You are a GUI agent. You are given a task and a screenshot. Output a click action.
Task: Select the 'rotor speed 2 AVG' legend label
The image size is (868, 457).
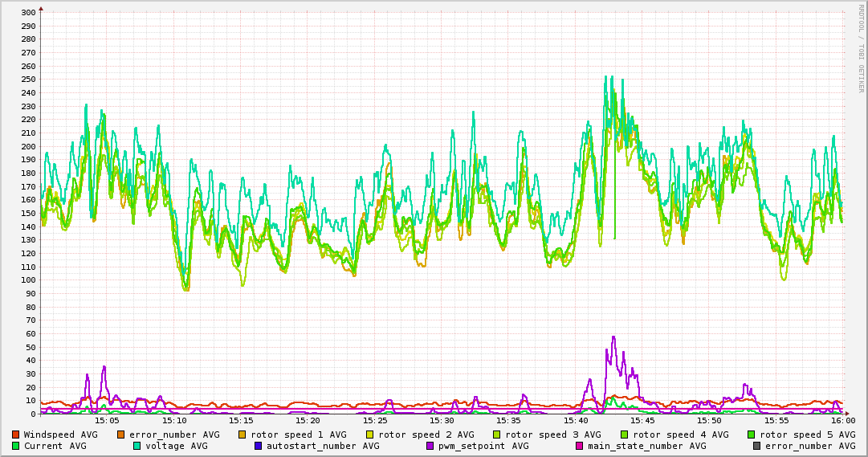pyautogui.click(x=426, y=435)
